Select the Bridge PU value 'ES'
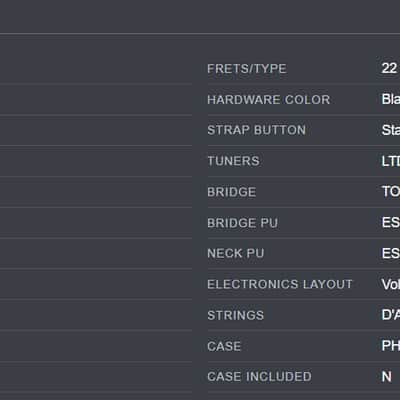This screenshot has height=400, width=400. point(391,222)
